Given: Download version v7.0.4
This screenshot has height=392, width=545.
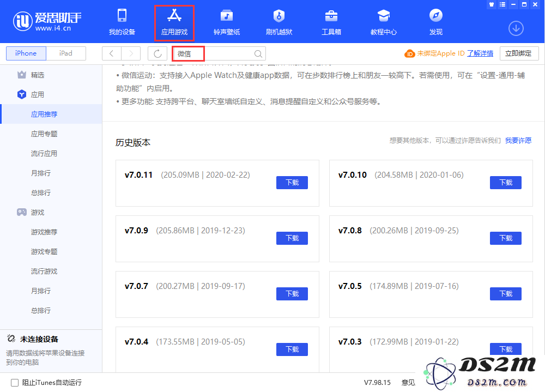Looking at the screenshot, I should click(x=292, y=349).
